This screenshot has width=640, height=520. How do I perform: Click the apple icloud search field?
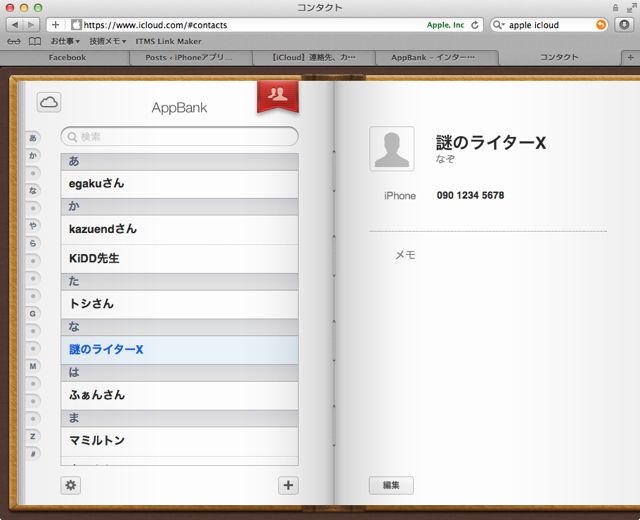click(551, 25)
